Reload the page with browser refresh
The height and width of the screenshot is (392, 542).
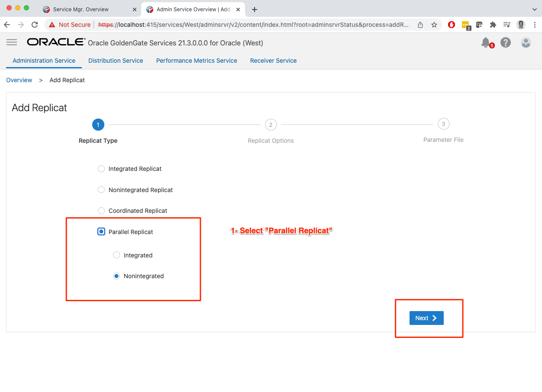pyautogui.click(x=35, y=25)
